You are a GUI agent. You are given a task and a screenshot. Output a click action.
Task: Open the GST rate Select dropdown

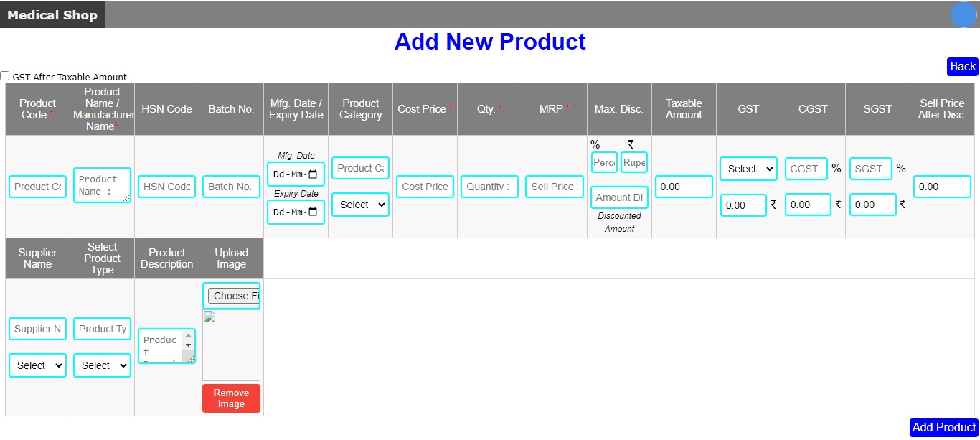[748, 169]
